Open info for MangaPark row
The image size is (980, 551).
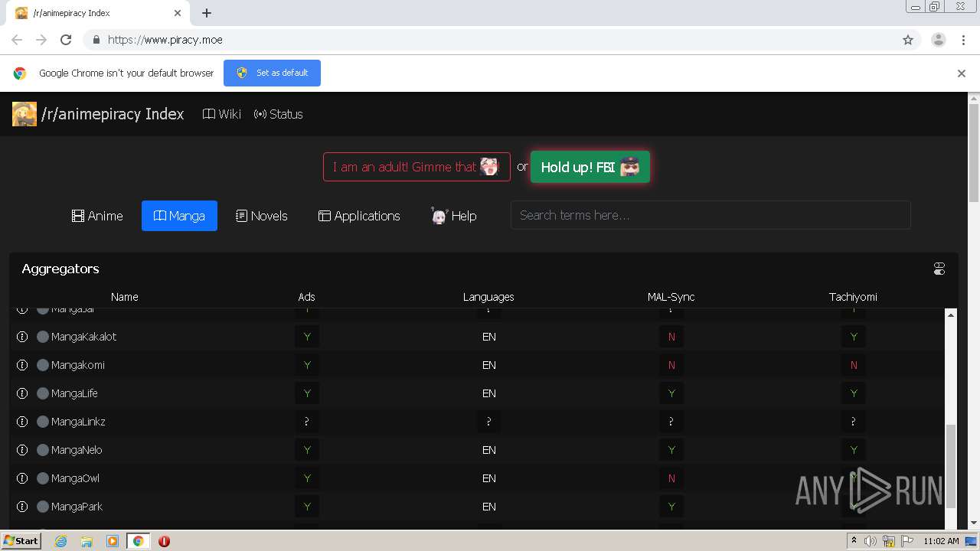[x=22, y=507]
